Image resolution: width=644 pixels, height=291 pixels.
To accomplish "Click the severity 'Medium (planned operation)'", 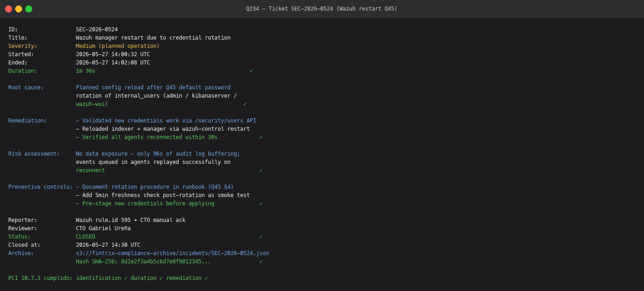I will point(118,46).
